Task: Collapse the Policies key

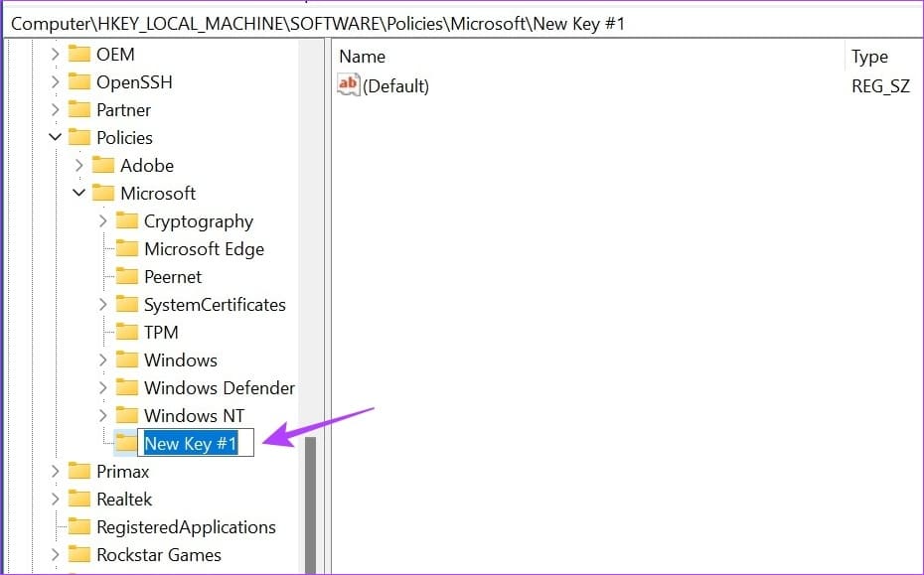Action: point(55,137)
